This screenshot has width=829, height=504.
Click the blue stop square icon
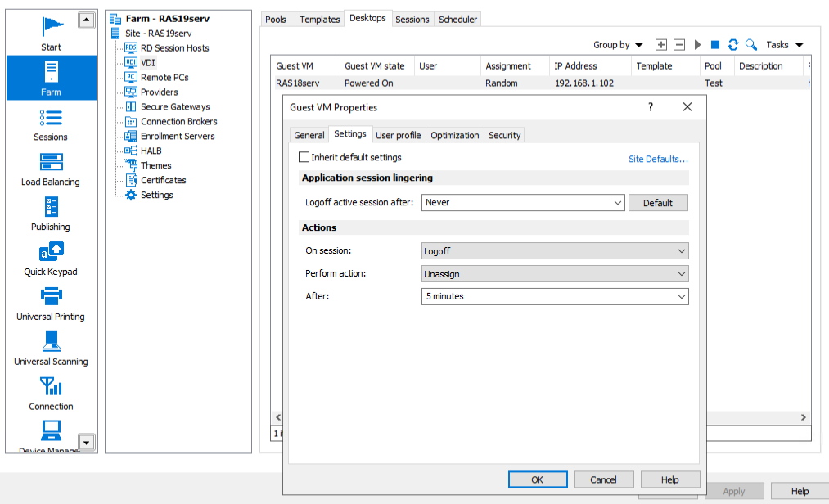pos(715,45)
